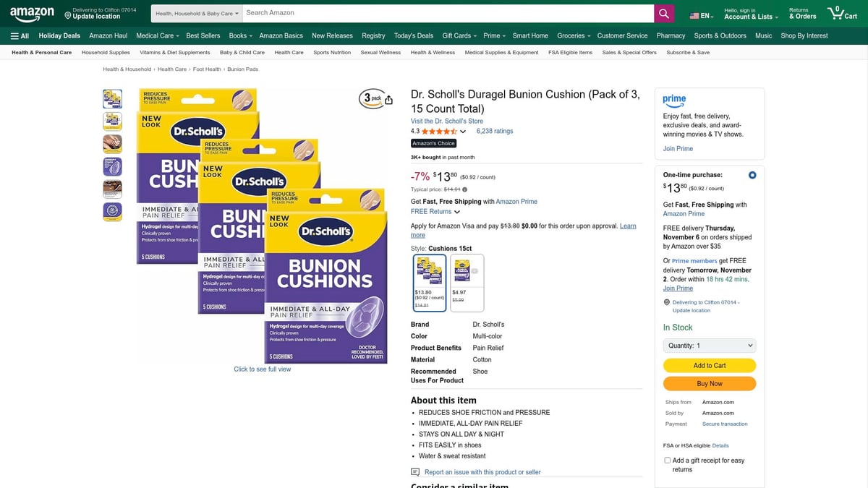
Task: Click the Add to Cart button
Action: [709, 365]
